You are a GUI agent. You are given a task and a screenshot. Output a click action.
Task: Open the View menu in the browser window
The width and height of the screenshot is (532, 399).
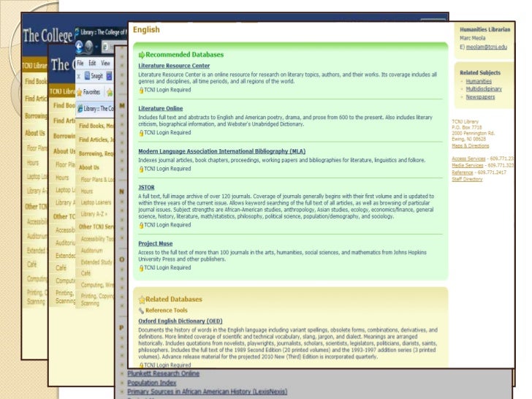105,63
